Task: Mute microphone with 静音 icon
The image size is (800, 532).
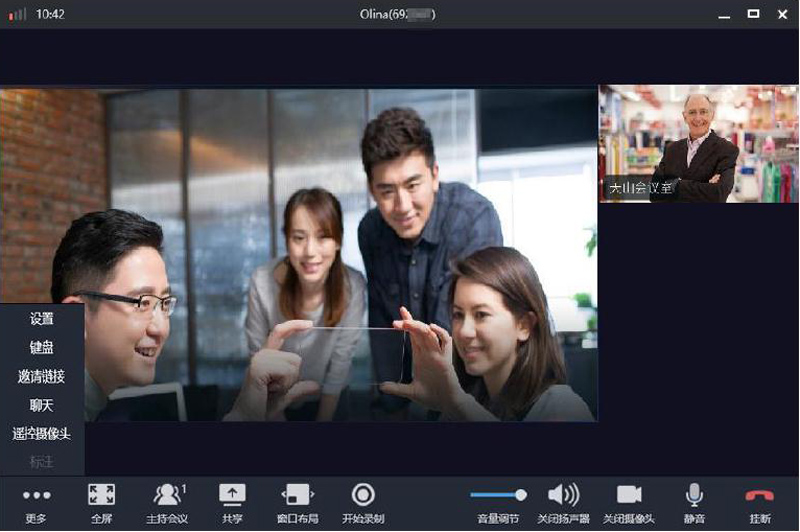Action: point(694,495)
